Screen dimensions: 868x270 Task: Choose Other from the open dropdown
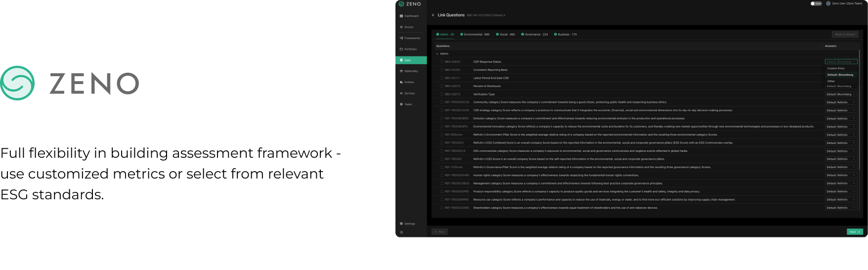(841, 81)
